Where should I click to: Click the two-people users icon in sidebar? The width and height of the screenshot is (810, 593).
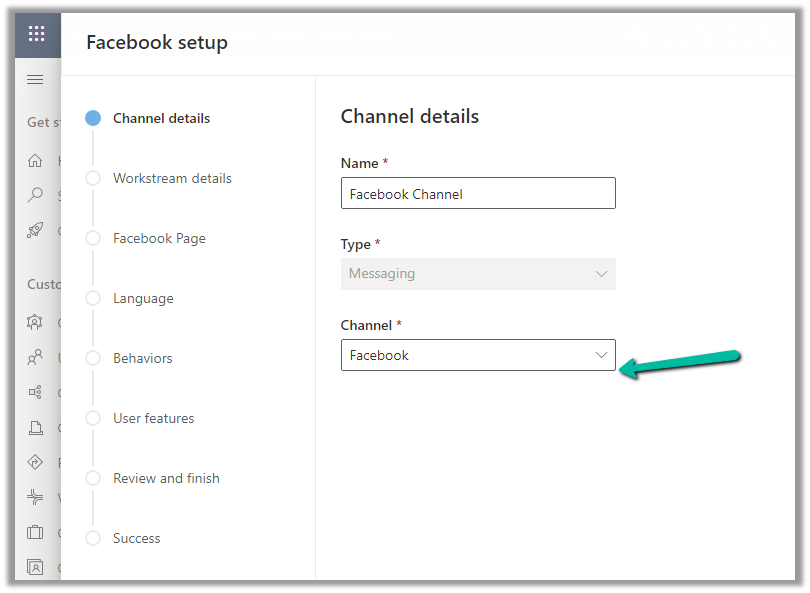coord(36,357)
